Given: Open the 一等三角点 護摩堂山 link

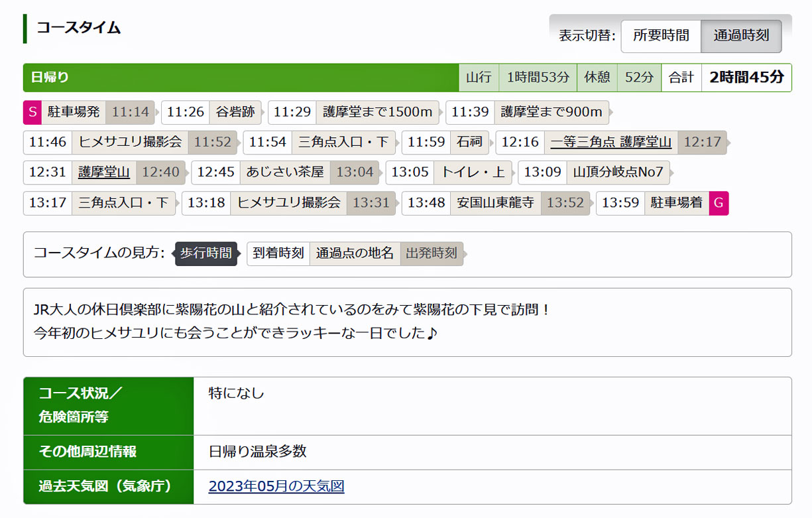Looking at the screenshot, I should tap(610, 143).
